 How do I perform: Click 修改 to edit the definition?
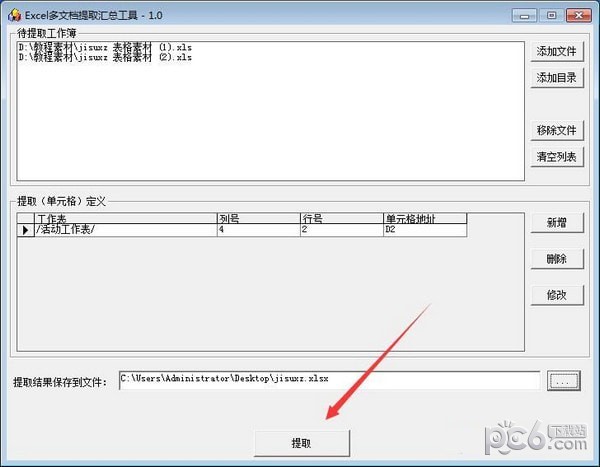557,295
